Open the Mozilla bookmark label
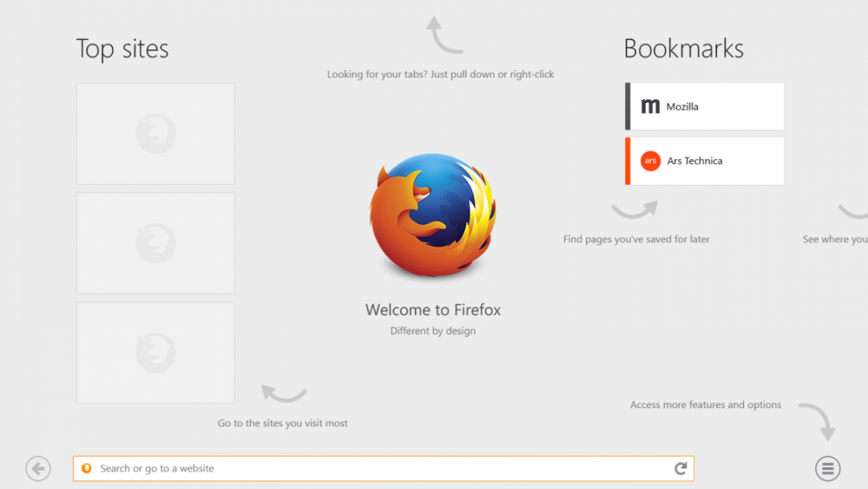This screenshot has width=868, height=489. click(x=682, y=107)
